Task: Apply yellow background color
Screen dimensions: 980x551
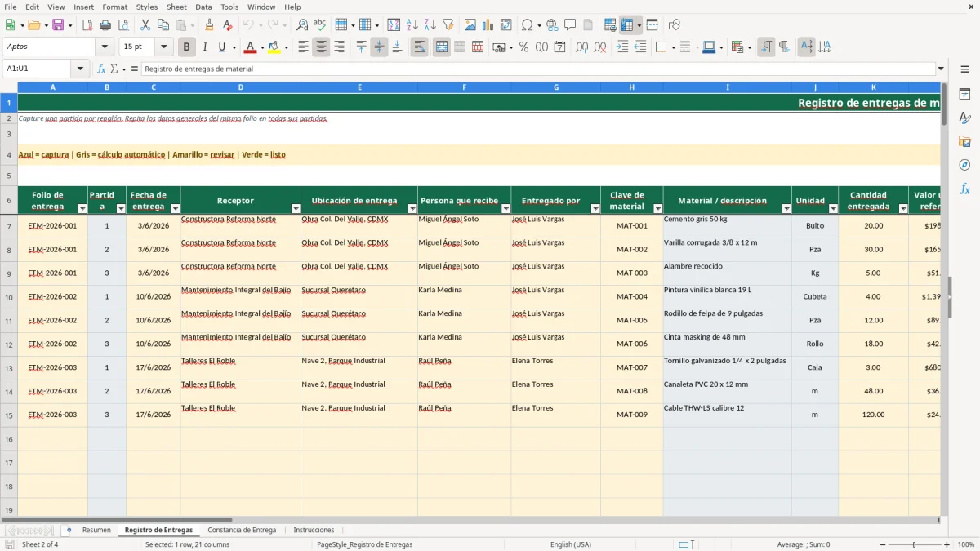Action: (274, 47)
